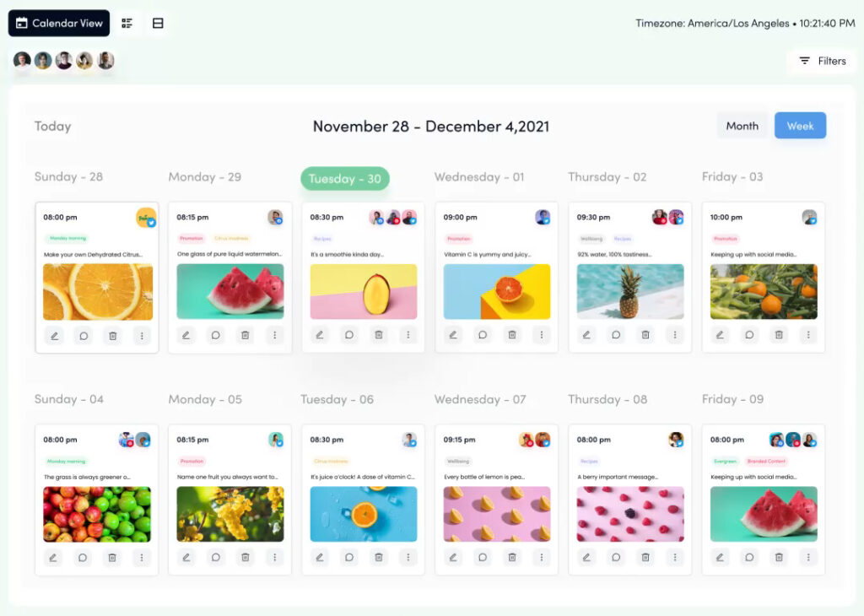864x616 pixels.
Task: Open more options for Dehydrated Citrus post
Action: [x=142, y=336]
